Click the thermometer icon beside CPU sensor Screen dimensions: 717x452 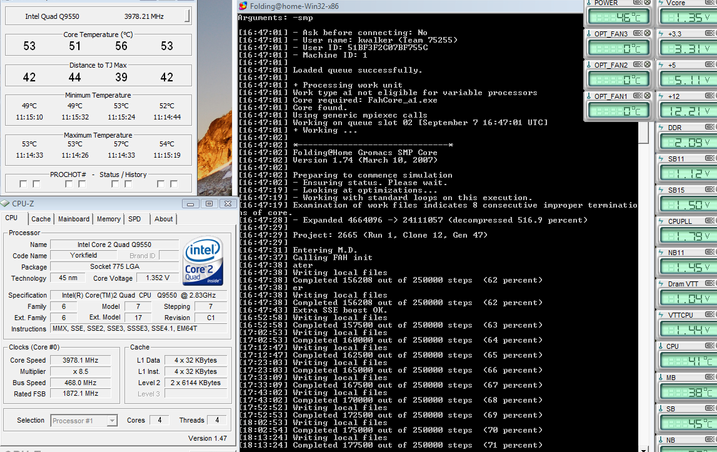(x=661, y=346)
